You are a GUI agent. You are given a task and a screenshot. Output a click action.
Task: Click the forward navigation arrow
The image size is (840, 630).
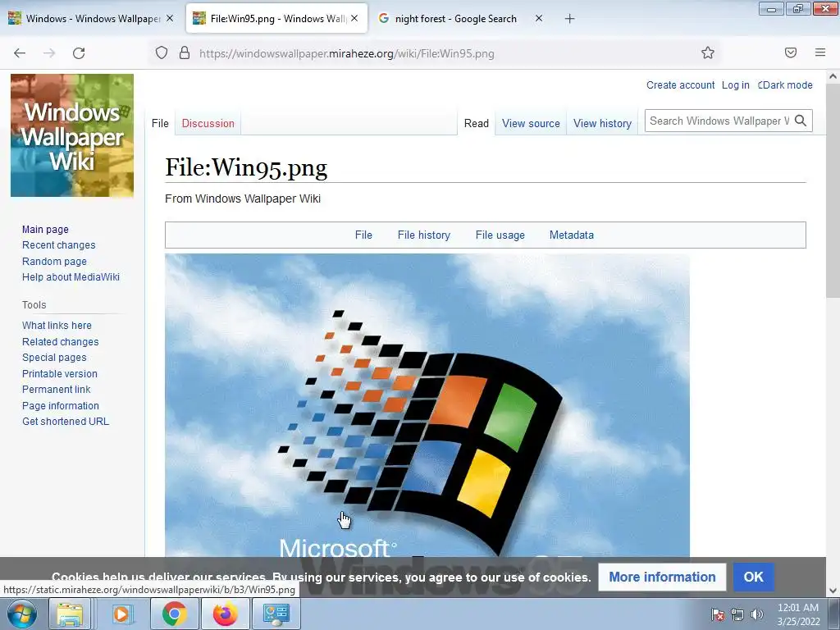point(49,53)
